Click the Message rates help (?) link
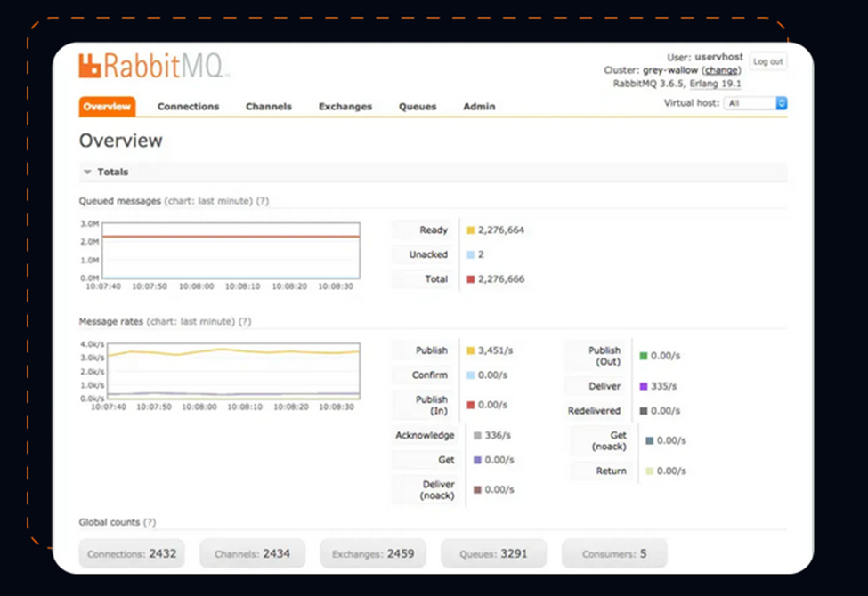This screenshot has height=596, width=868. click(x=245, y=321)
